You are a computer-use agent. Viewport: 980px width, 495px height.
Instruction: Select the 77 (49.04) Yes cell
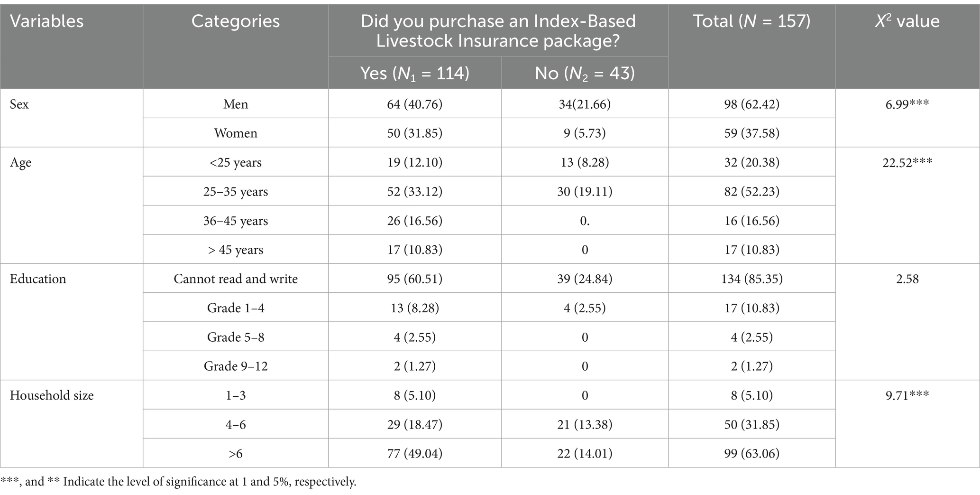point(414,453)
